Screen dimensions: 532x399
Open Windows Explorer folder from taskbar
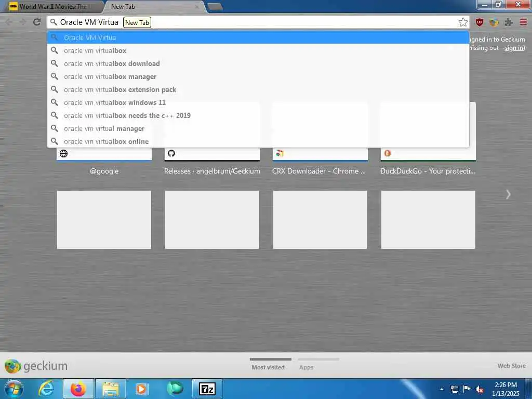point(111,389)
